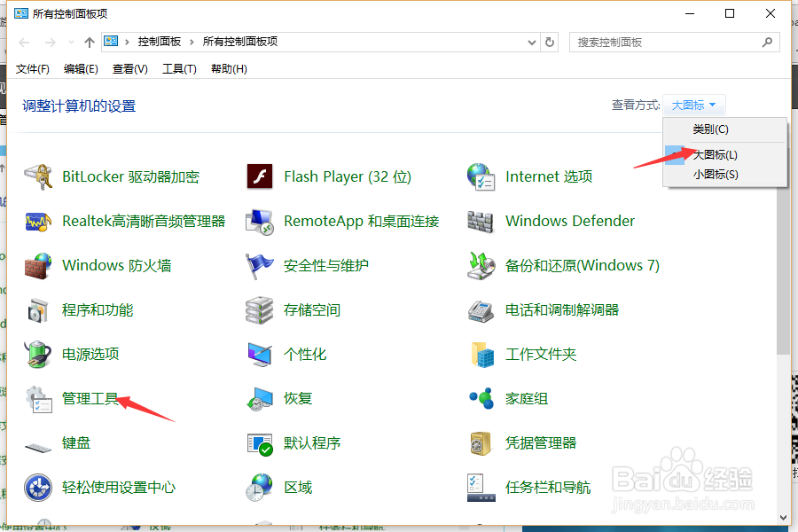Open the Internet 选项 link

coord(549,176)
